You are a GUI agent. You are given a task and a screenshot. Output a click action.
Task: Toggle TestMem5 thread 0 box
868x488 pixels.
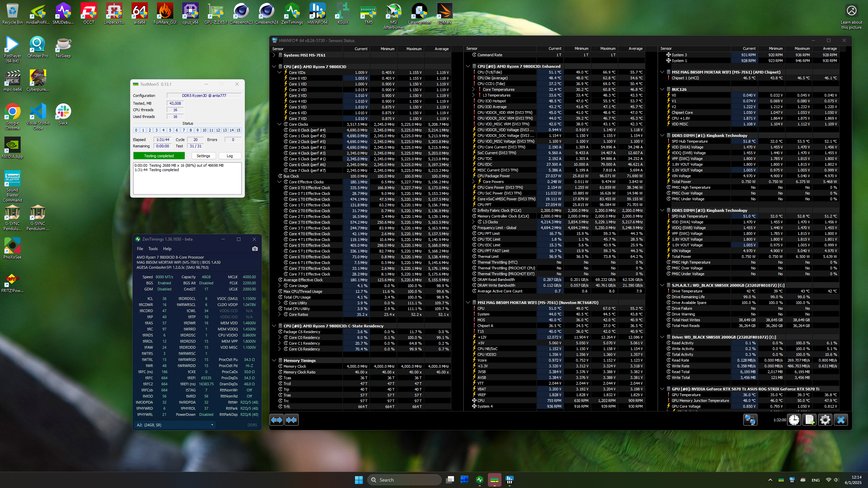pos(136,130)
